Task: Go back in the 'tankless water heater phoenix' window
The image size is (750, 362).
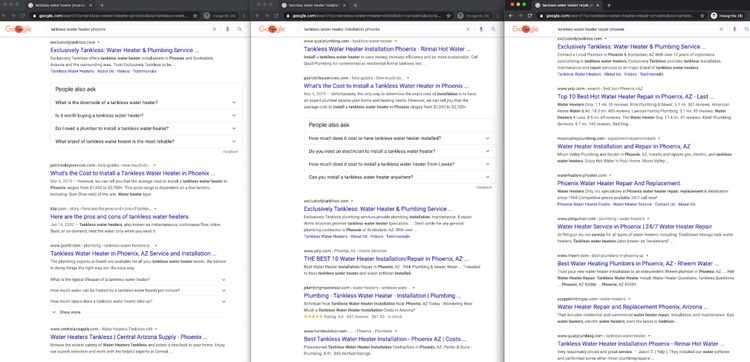Action: pos(5,16)
